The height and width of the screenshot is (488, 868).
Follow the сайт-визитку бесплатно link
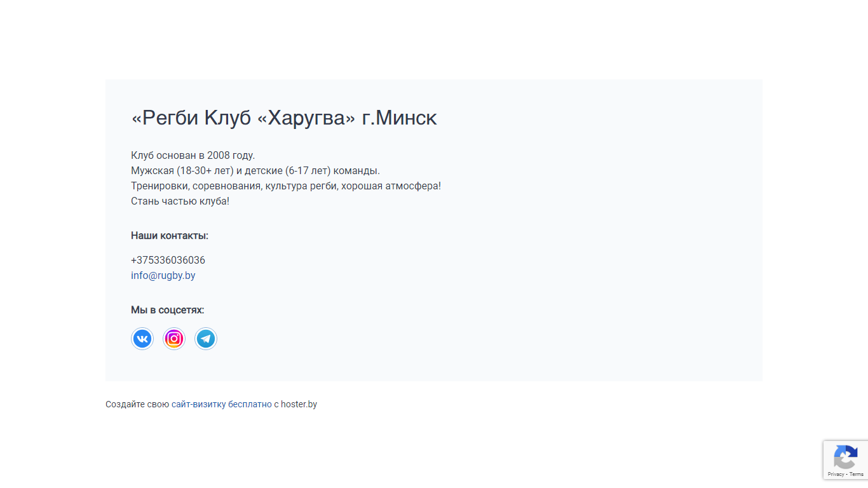(x=222, y=404)
